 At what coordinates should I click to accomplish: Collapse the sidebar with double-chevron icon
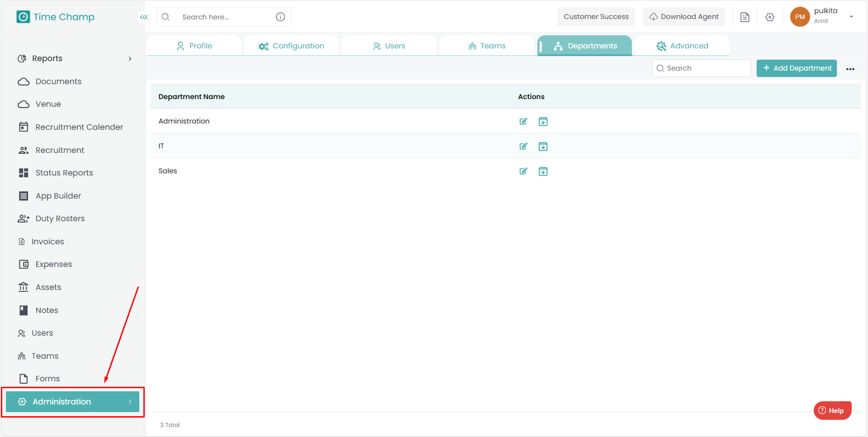click(x=144, y=17)
